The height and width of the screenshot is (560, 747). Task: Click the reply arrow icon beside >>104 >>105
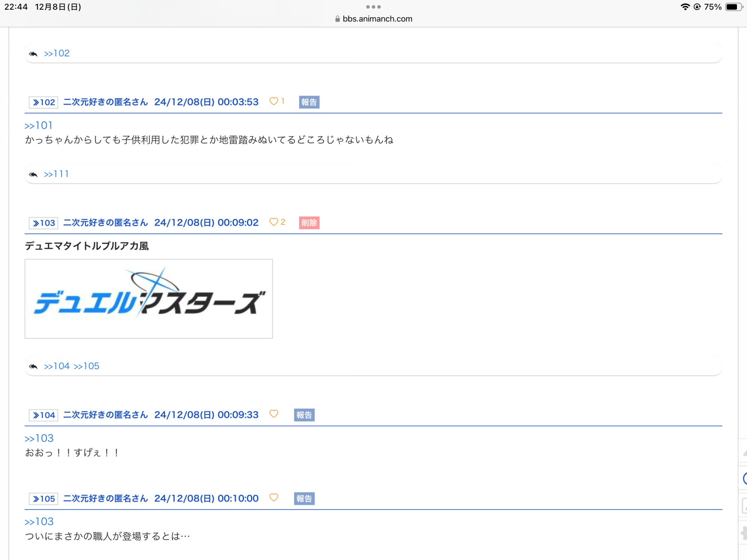33,366
